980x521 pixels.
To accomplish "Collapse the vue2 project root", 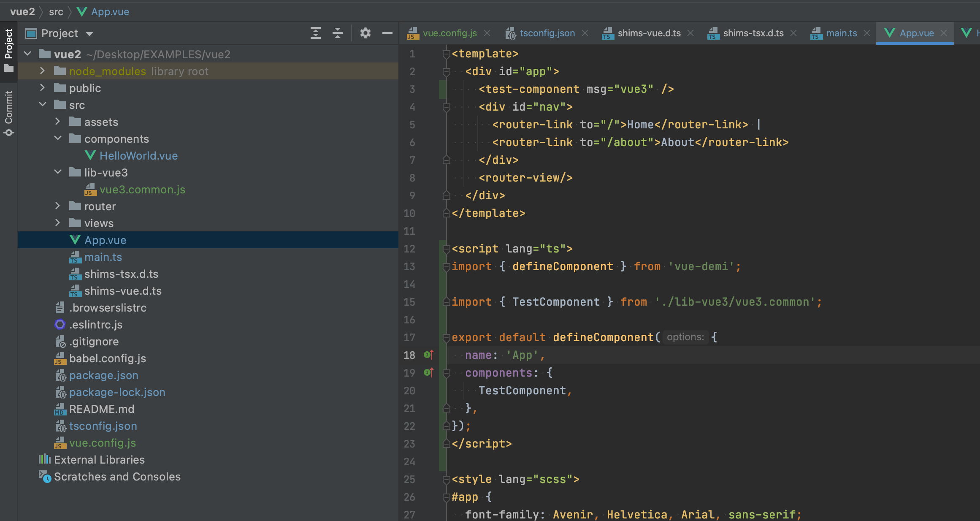I will 28,54.
